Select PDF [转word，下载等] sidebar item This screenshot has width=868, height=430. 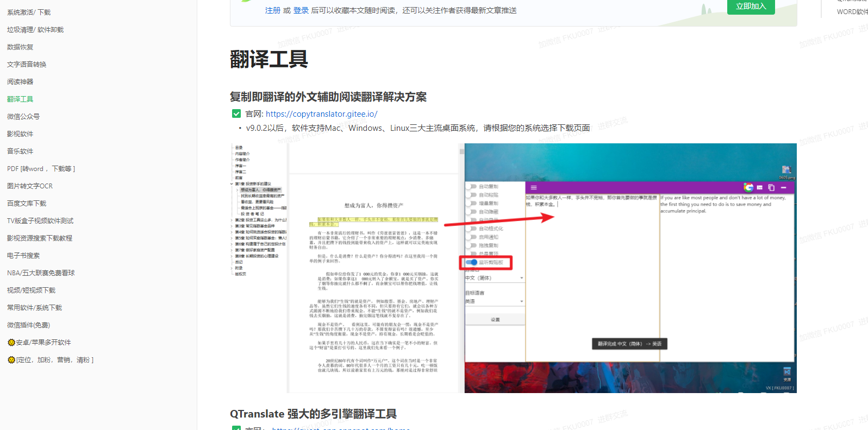(x=41, y=168)
